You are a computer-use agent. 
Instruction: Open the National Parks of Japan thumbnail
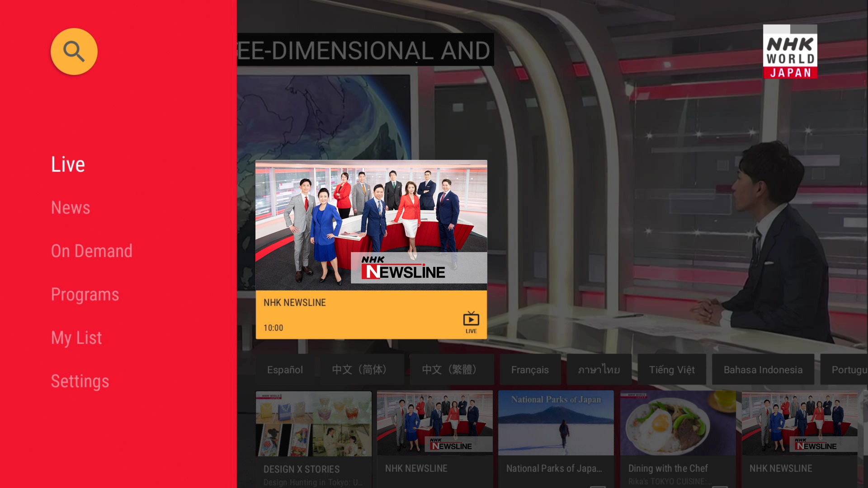coord(556,423)
